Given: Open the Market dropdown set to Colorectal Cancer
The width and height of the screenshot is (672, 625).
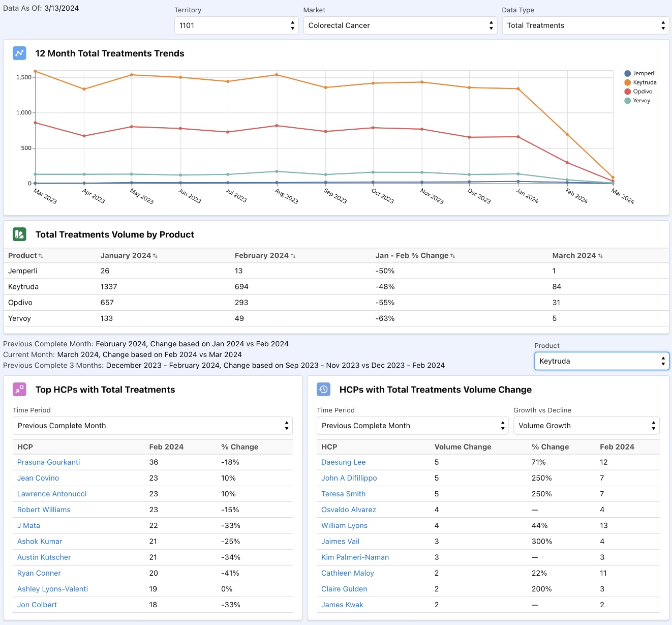Looking at the screenshot, I should (x=400, y=25).
